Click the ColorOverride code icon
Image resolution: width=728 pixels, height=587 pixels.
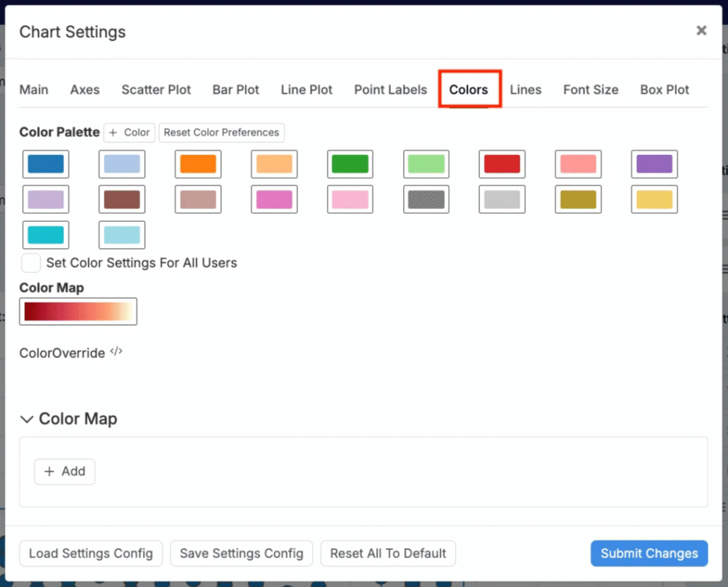click(117, 352)
